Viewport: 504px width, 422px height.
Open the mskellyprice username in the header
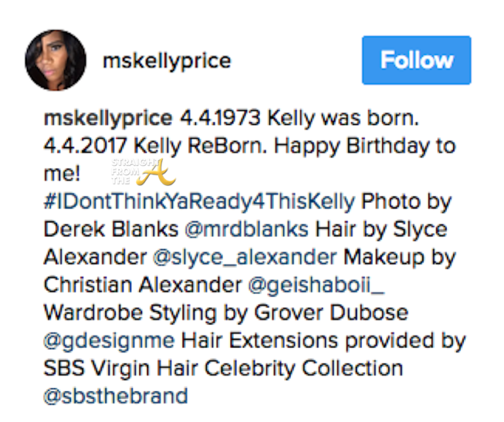[167, 61]
